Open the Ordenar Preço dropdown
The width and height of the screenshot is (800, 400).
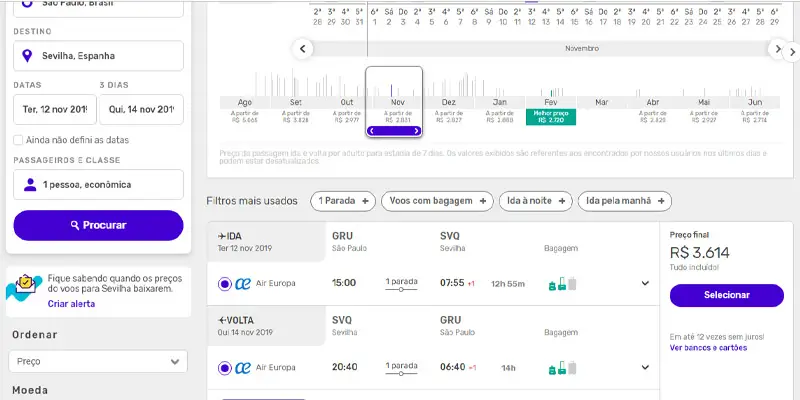98,361
